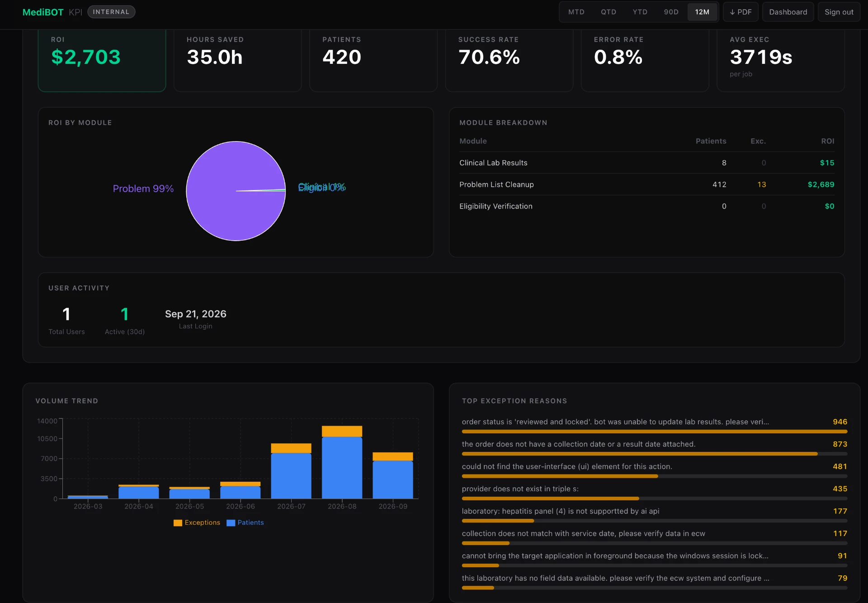Open the Dashboard button
The width and height of the screenshot is (868, 603).
tap(788, 12)
